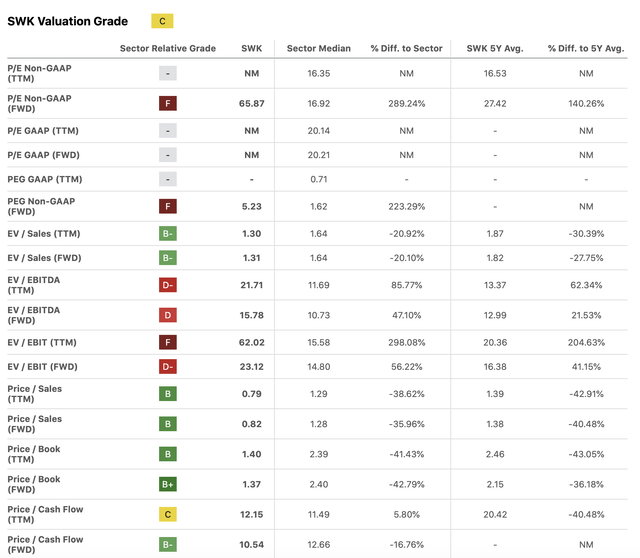This screenshot has width=640, height=558.
Task: Click the D- grade badge for EV / EBITDA (TTM)
Action: [168, 285]
